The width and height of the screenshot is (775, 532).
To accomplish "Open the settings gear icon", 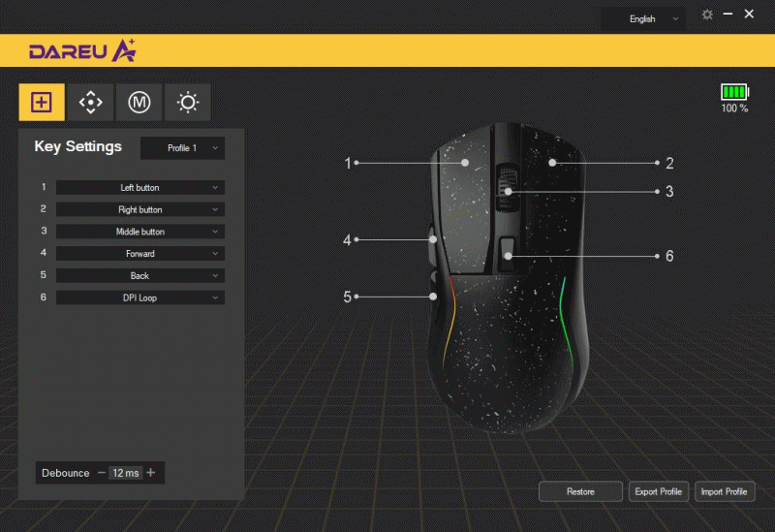I will pyautogui.click(x=707, y=15).
